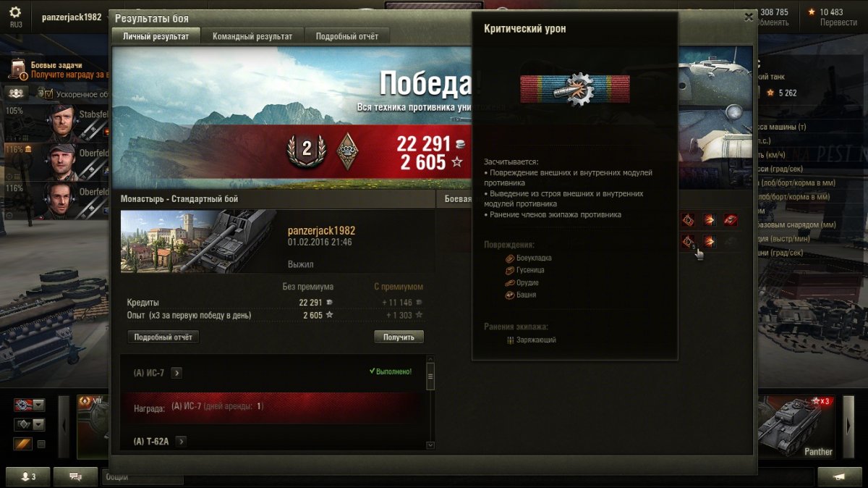Open the Боевые задачи missions icon
Screen dimensions: 868x488
pos(19,70)
